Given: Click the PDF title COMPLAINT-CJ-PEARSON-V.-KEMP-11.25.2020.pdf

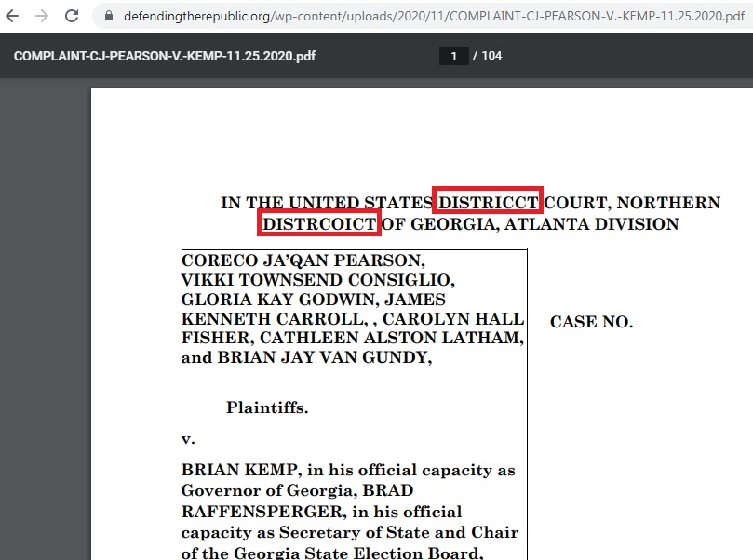Looking at the screenshot, I should [165, 56].
